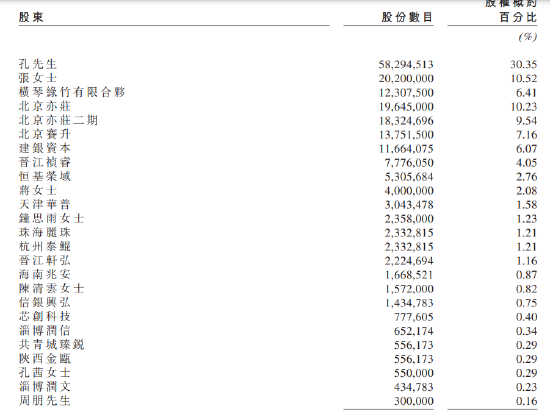
Task: Click 天津華普 shareholder name
Action: [45, 204]
